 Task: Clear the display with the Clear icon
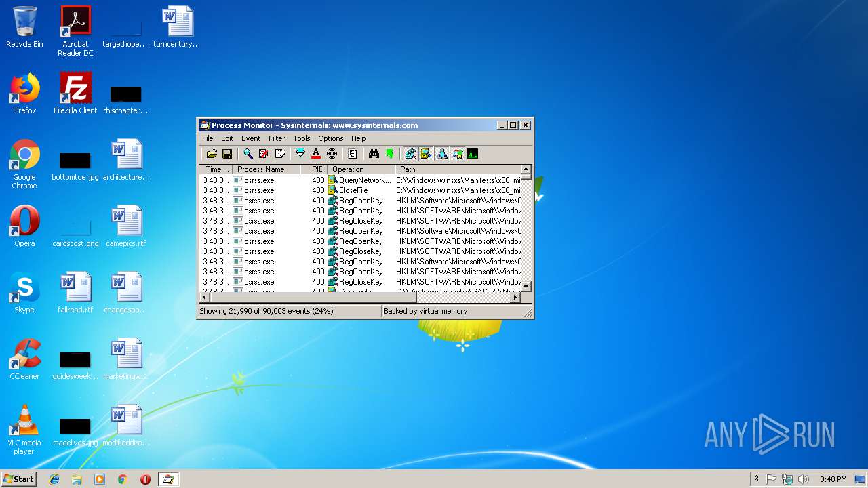point(279,154)
